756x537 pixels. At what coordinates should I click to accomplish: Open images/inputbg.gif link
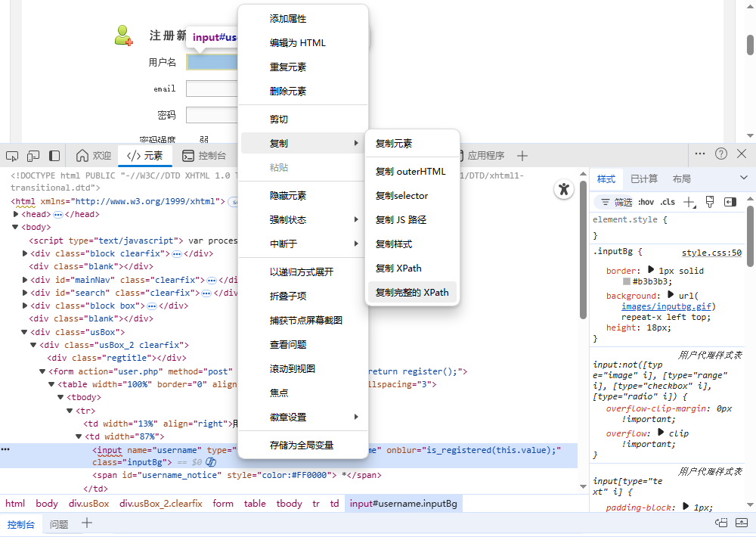(x=666, y=306)
